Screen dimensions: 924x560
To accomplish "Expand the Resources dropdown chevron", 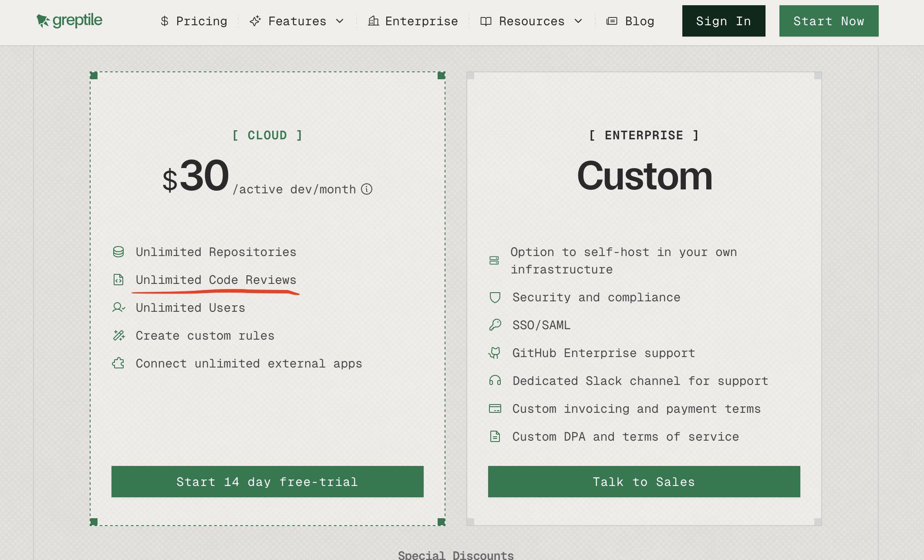I will (578, 21).
